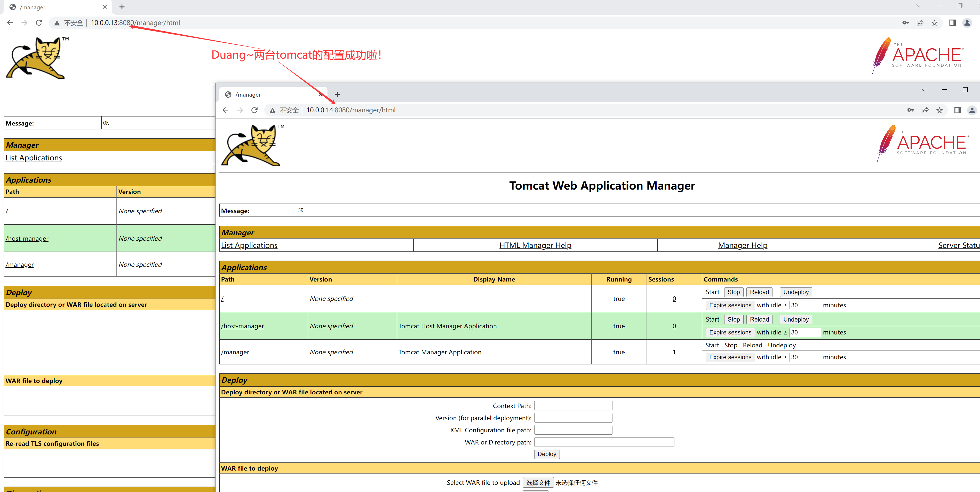This screenshot has width=980, height=492.
Task: Click share icon in front browser toolbar
Action: coord(925,110)
